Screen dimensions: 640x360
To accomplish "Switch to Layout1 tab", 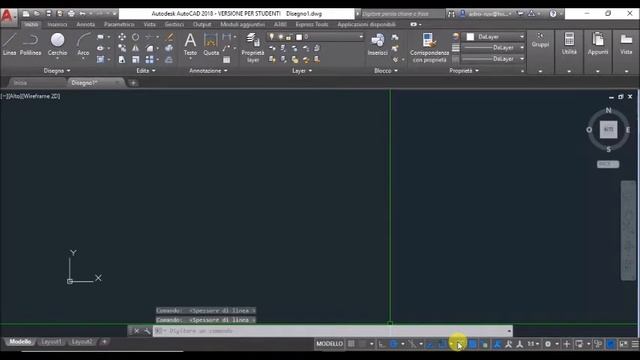I will click(x=51, y=342).
